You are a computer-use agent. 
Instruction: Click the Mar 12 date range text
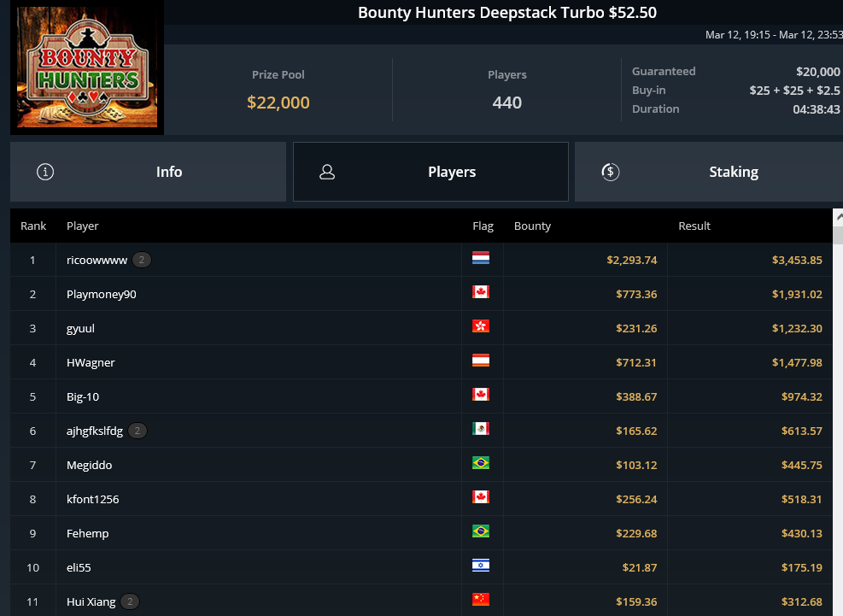(x=774, y=35)
